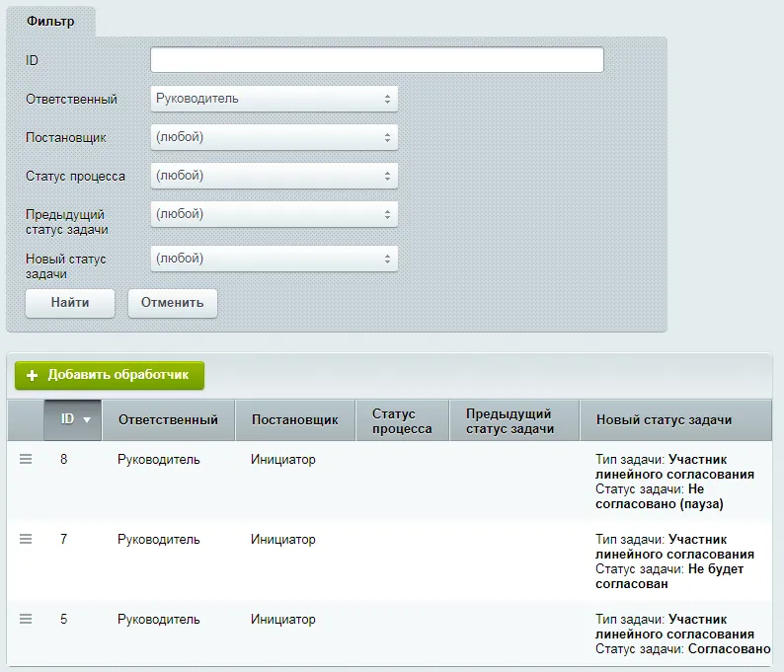Click Предыдущий статус задачи column header
Screen dimensions: 784x672
pyautogui.click(x=510, y=420)
